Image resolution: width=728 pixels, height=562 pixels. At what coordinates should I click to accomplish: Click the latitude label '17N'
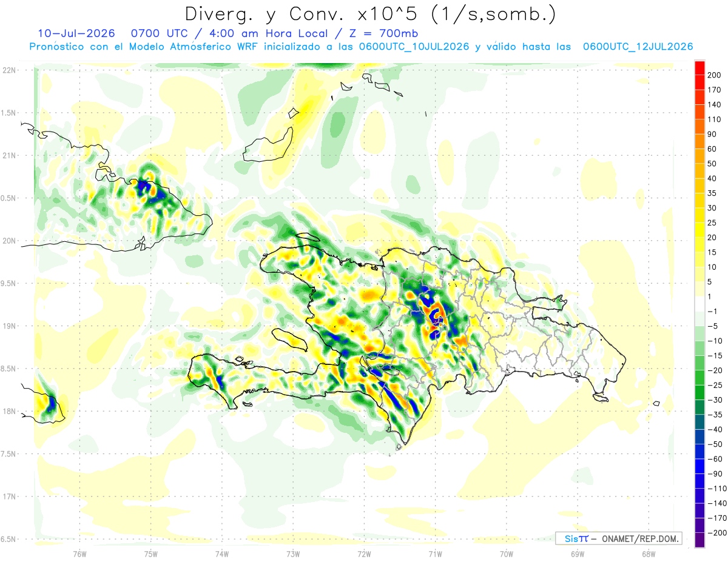(9, 497)
